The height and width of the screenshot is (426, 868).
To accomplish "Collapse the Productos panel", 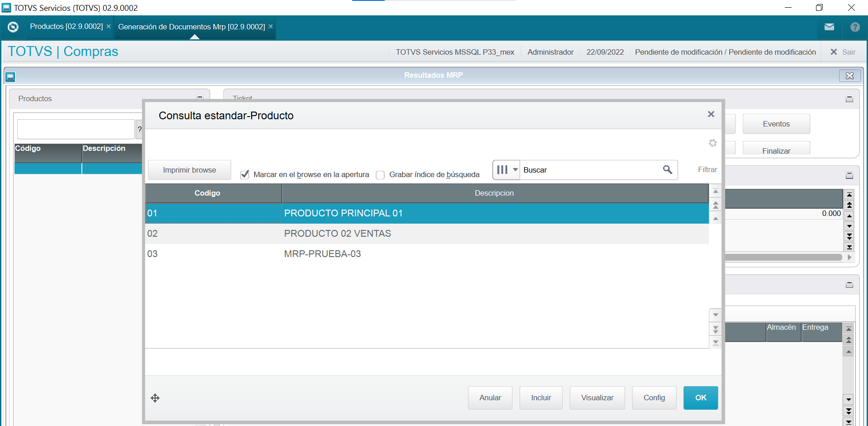I will tap(200, 98).
